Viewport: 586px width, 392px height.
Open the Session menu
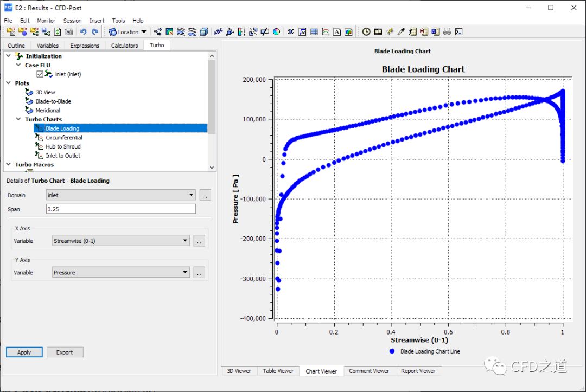pyautogui.click(x=72, y=21)
